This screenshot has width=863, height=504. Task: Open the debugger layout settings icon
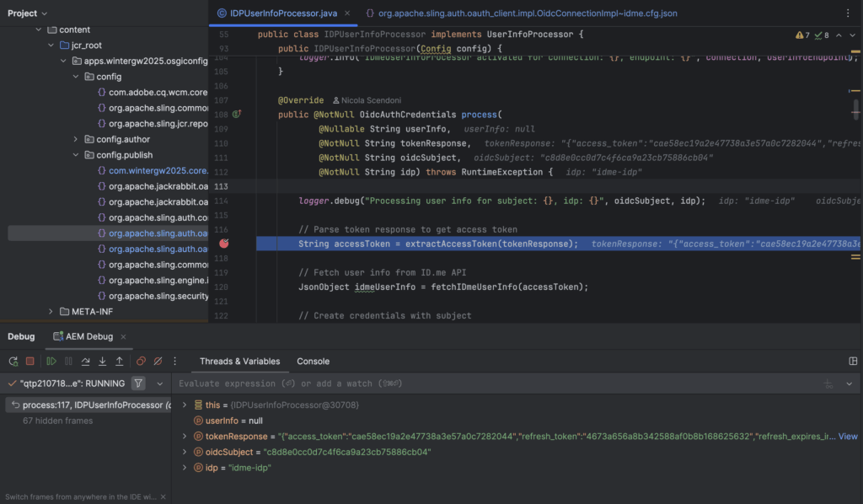point(853,362)
